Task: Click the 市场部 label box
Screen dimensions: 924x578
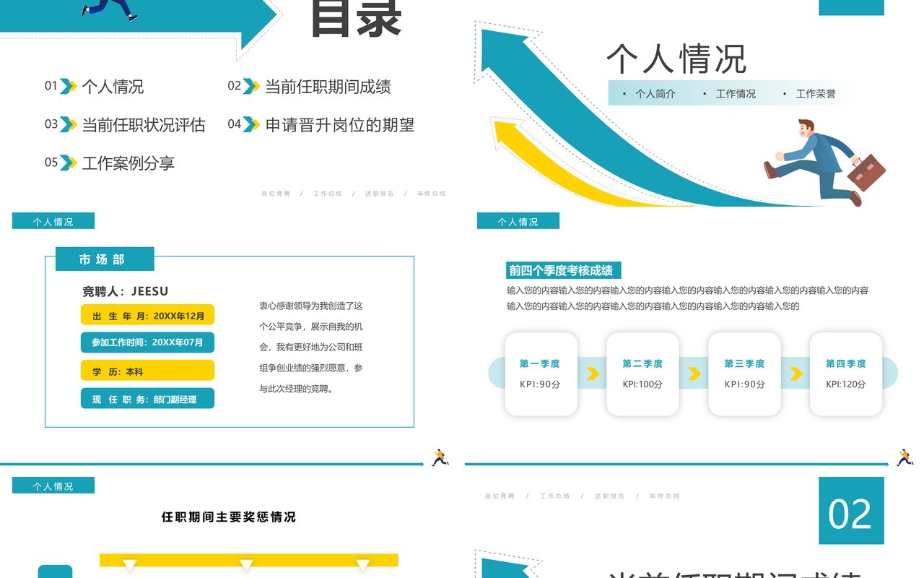Action: pos(105,259)
